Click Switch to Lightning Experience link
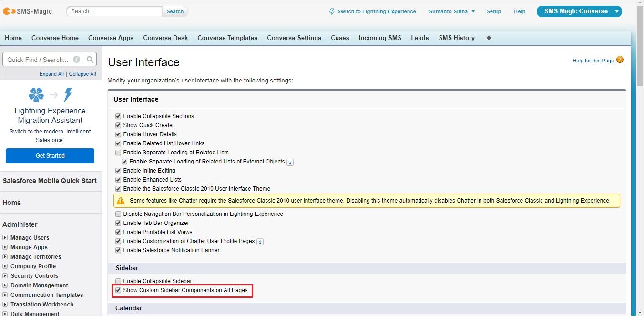Image resolution: width=644 pixels, height=316 pixels. (377, 11)
